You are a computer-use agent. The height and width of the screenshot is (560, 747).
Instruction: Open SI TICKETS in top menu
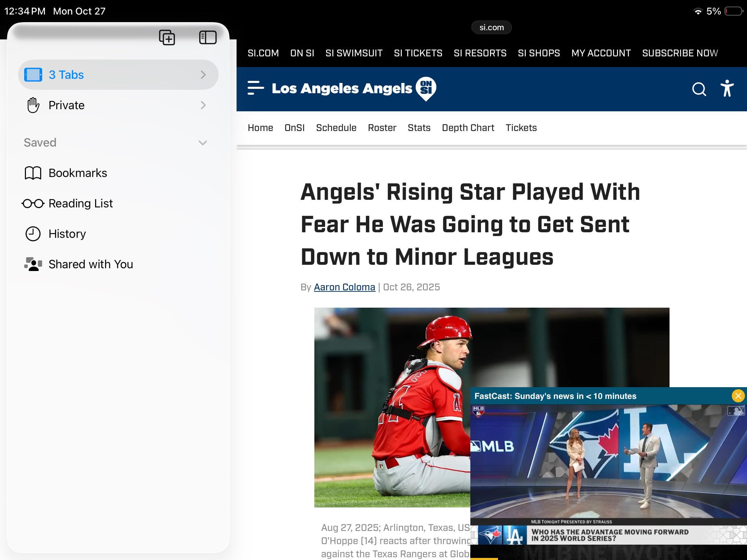tap(418, 53)
